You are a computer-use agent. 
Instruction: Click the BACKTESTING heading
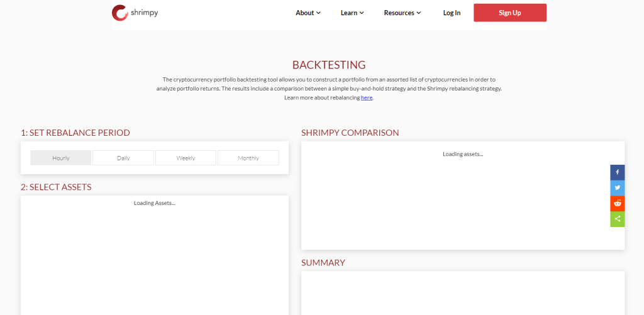(x=329, y=65)
